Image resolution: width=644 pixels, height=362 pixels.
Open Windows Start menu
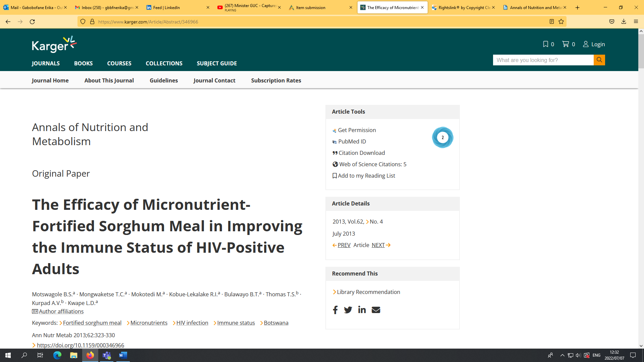[x=8, y=355]
